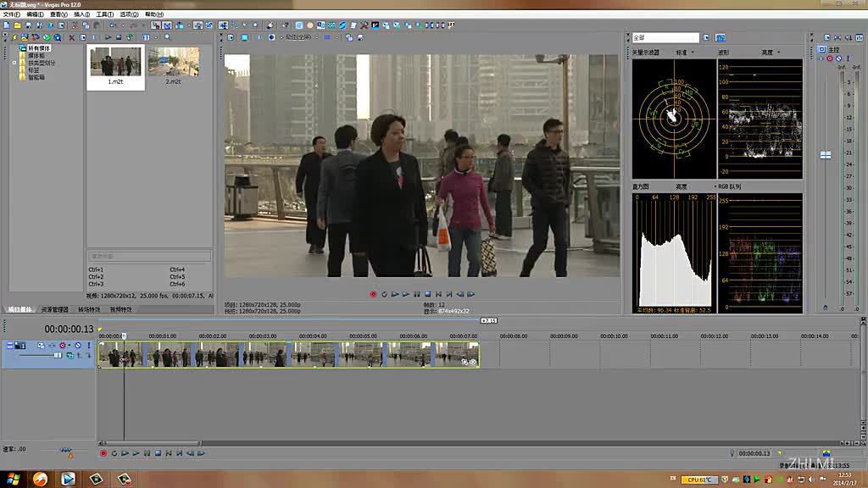Toggle Mute on video track 1

click(x=77, y=346)
